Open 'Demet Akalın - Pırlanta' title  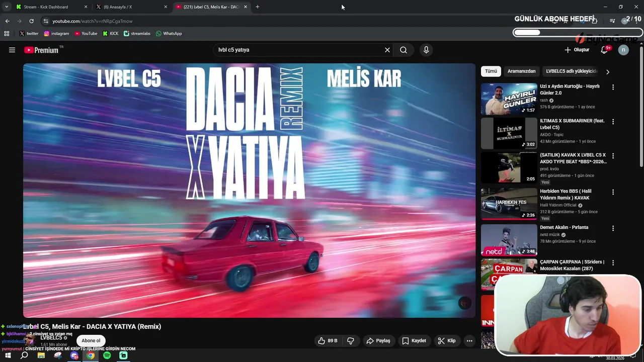coord(564,227)
